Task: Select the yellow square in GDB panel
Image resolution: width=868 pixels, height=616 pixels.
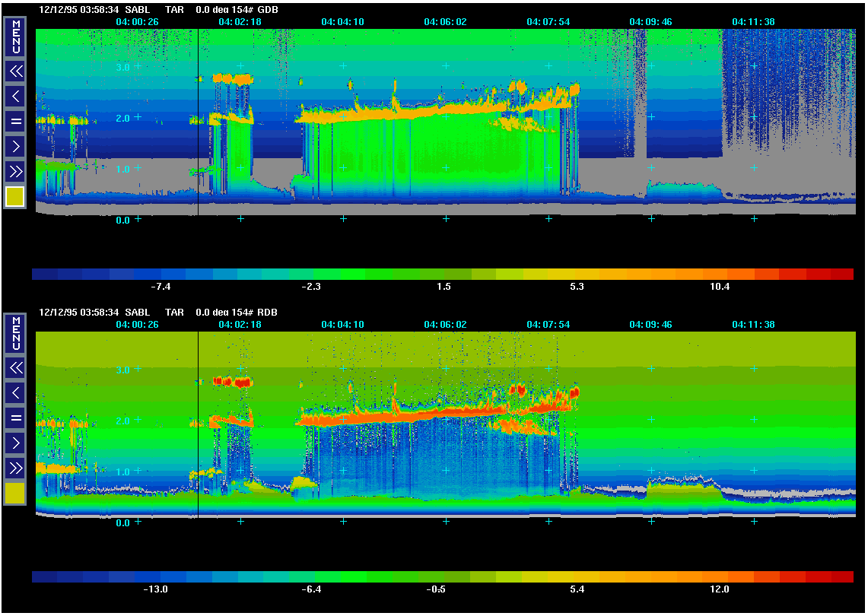Action: [15, 196]
